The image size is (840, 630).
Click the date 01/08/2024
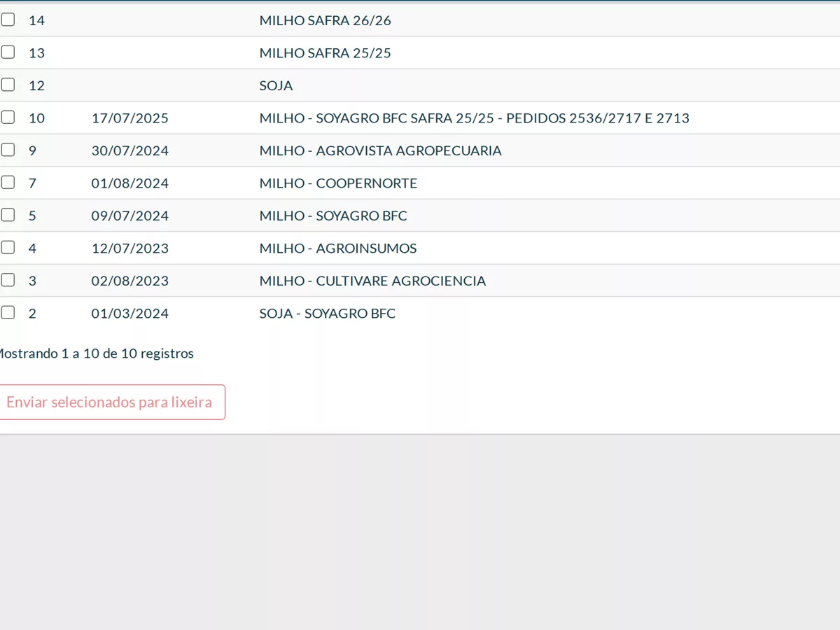coord(130,183)
